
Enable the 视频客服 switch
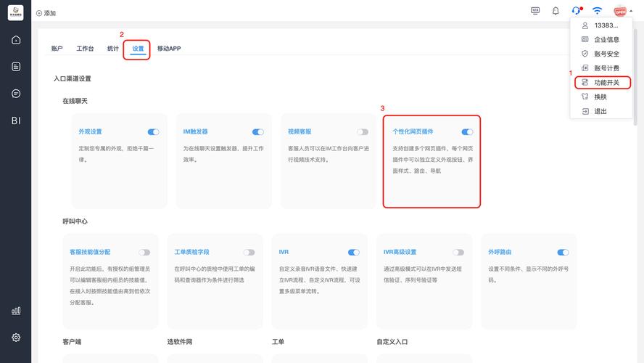363,132
